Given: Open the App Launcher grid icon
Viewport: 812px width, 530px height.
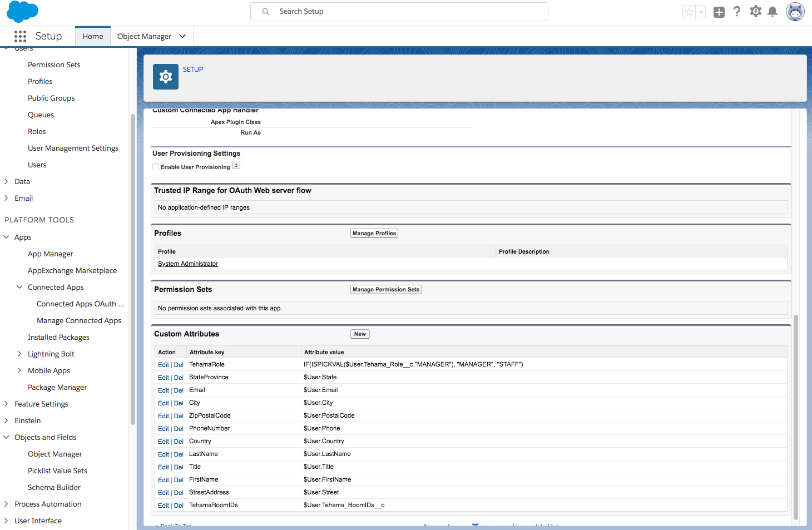Looking at the screenshot, I should coord(21,36).
